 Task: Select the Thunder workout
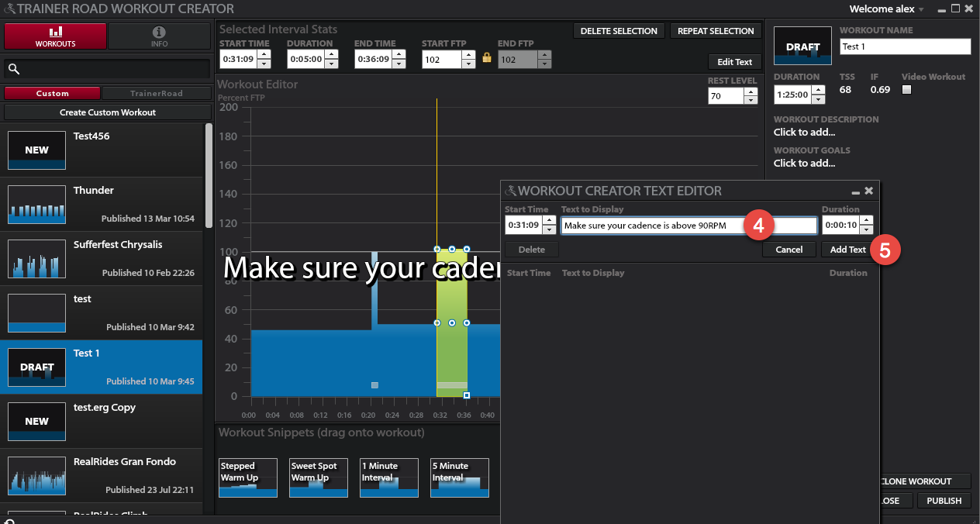click(x=102, y=205)
